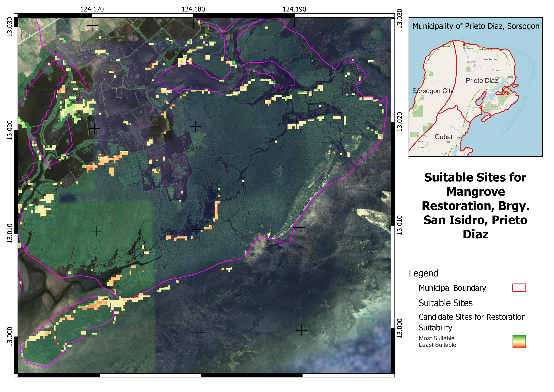The height and width of the screenshot is (392, 554).
Task: Click the left-side 13.020 latitude label
Action: [9, 130]
